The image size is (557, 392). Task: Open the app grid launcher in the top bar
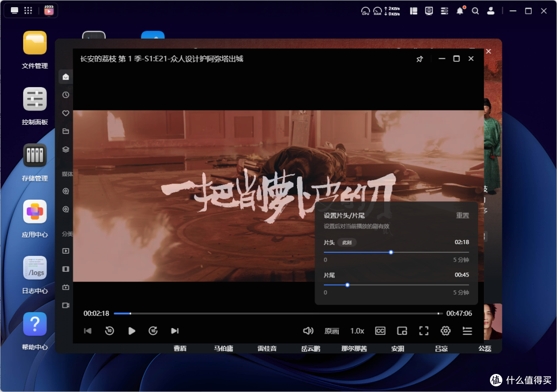click(x=28, y=11)
